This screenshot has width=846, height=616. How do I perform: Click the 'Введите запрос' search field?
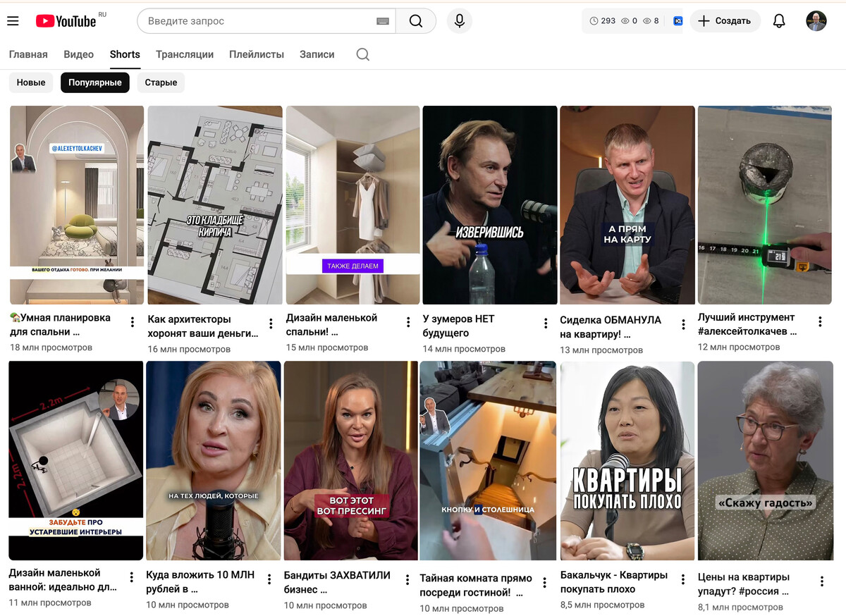click(x=257, y=21)
